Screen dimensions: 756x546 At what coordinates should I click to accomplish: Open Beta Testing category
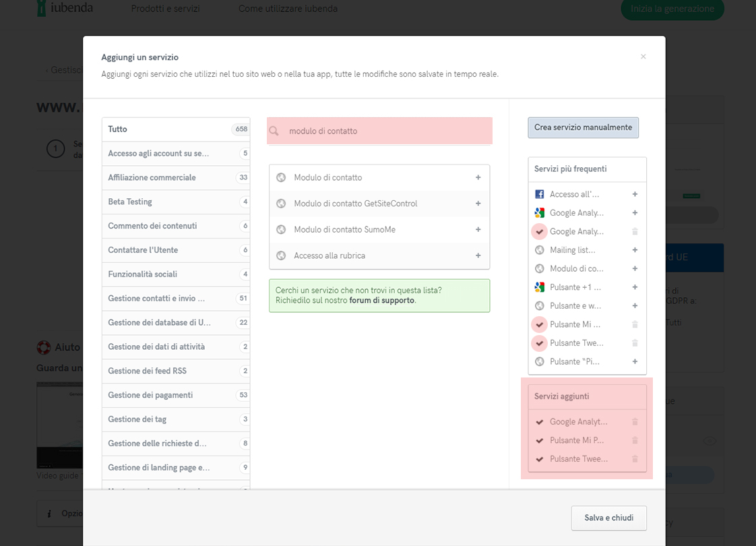click(x=176, y=202)
